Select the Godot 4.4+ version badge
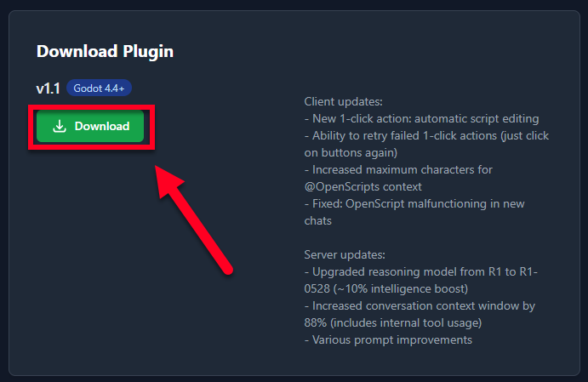The image size is (588, 382). [99, 88]
